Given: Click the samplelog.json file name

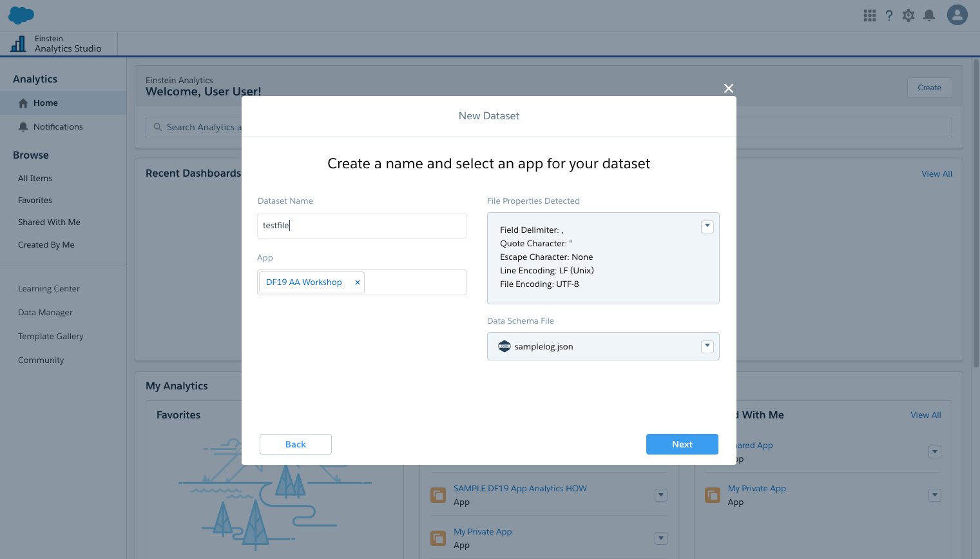Looking at the screenshot, I should pos(544,347).
